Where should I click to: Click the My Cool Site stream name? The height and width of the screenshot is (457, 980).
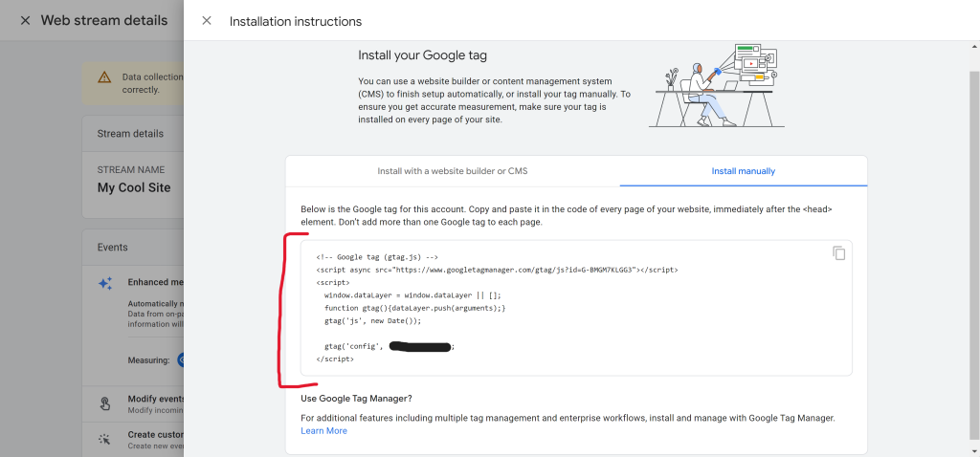pyautogui.click(x=134, y=187)
